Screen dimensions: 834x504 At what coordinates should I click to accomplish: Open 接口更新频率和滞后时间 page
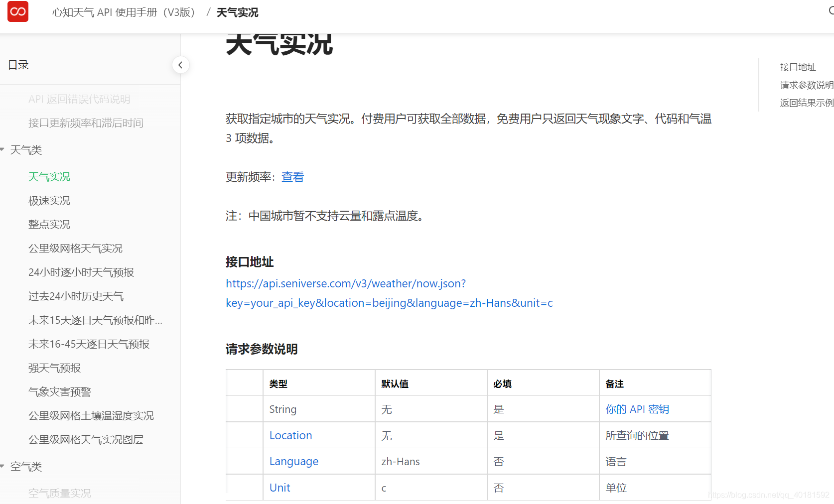tap(86, 123)
